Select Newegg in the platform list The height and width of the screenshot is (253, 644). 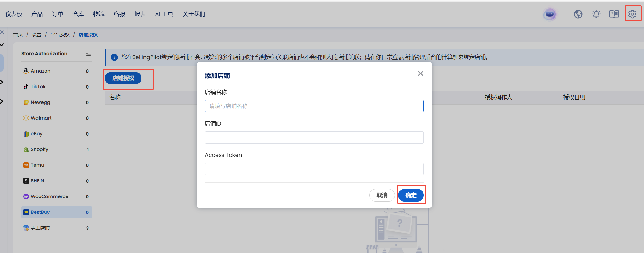pyautogui.click(x=56, y=102)
